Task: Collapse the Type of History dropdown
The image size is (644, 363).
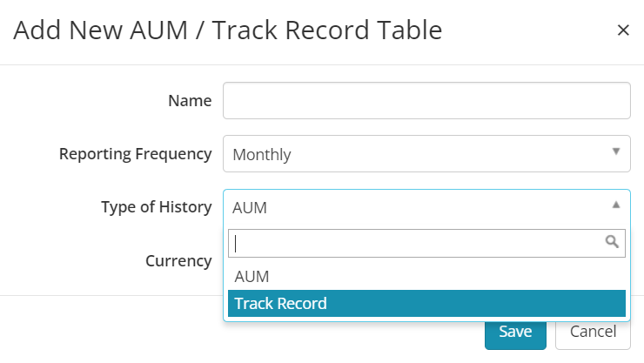Action: pyautogui.click(x=426, y=207)
